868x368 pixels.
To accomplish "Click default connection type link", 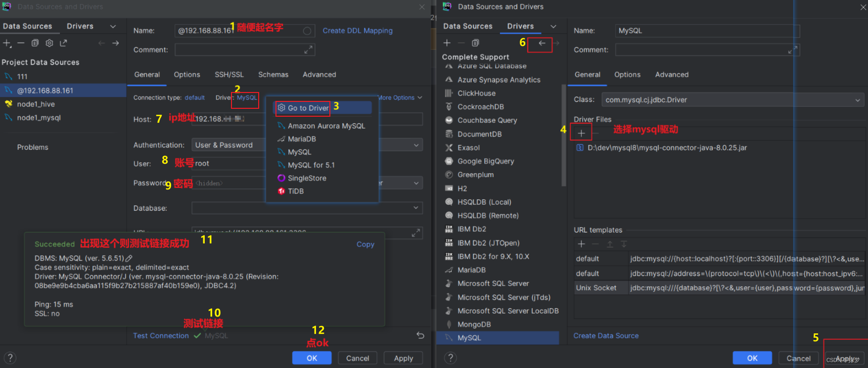I will click(195, 97).
